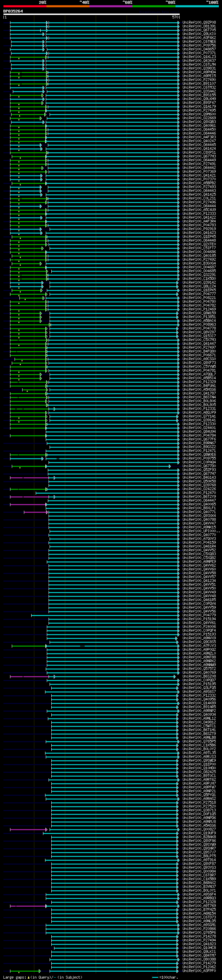Select hit UniRef100_B4G143
This screenshot has height=980, width=222.
[x=199, y=477]
